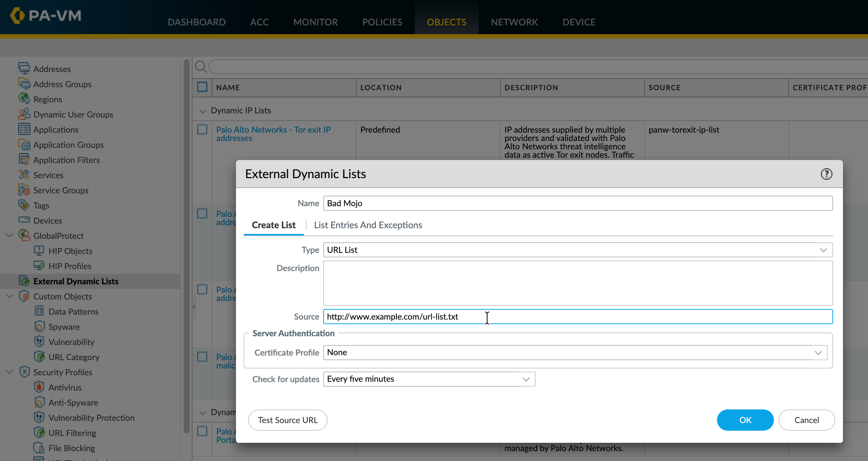
Task: Click the HIP Objects icon
Action: [39, 251]
